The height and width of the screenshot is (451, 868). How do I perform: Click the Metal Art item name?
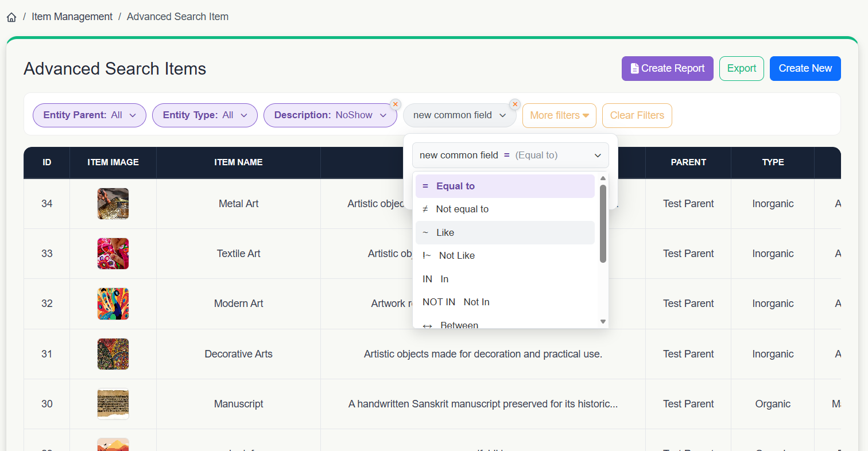coord(239,204)
